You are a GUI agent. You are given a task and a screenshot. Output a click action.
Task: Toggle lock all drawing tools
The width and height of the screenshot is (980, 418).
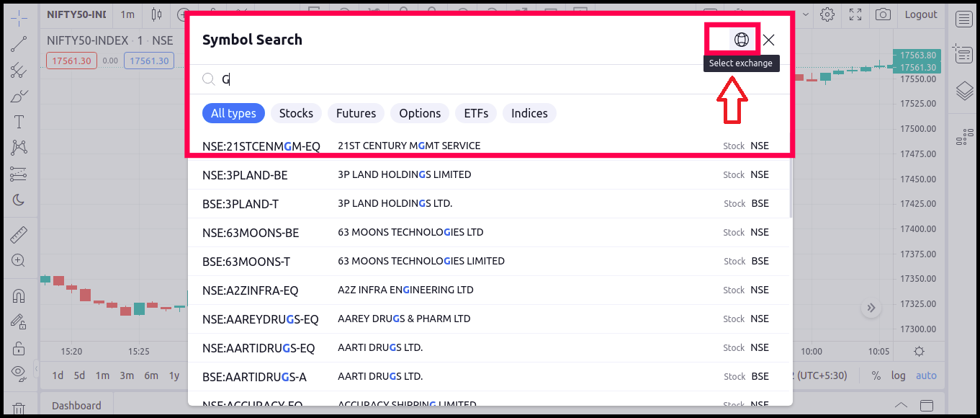(x=19, y=348)
